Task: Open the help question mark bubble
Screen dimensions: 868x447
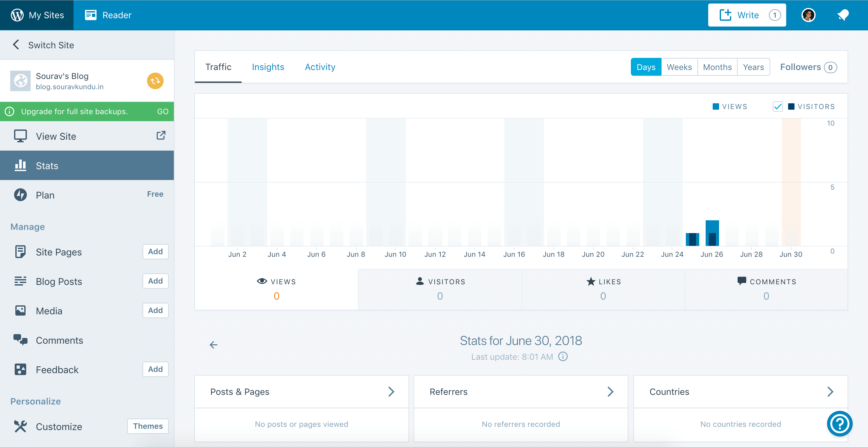Action: point(840,424)
